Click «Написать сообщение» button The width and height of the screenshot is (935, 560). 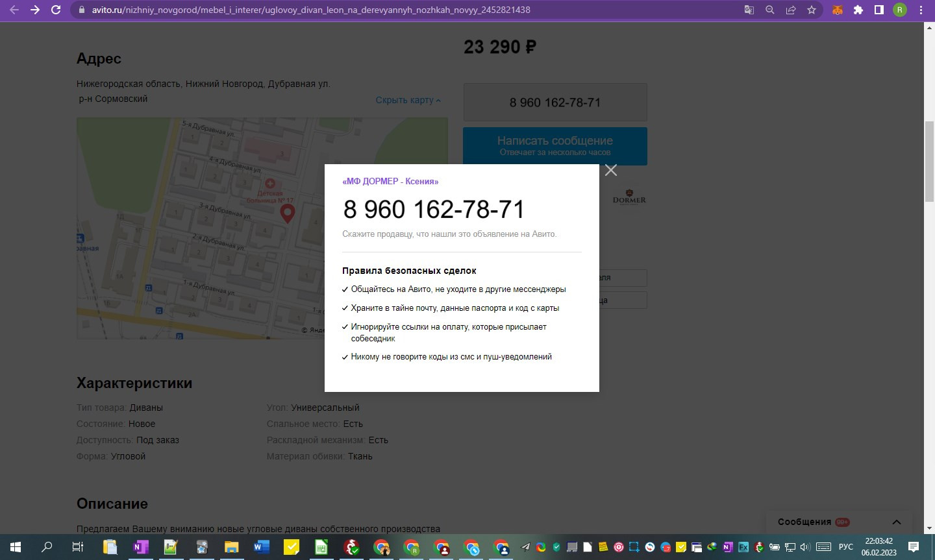tap(555, 146)
